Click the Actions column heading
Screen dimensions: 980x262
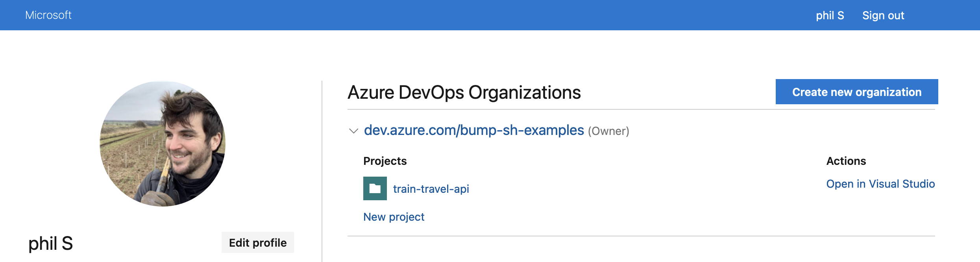tap(846, 161)
